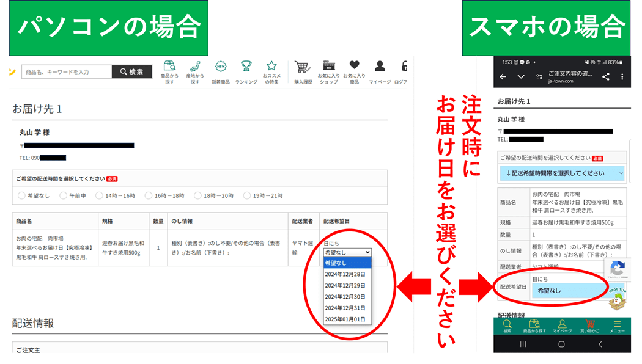Open the 新着商品 icon
Image resolution: width=642 pixels, height=364 pixels.
click(221, 67)
